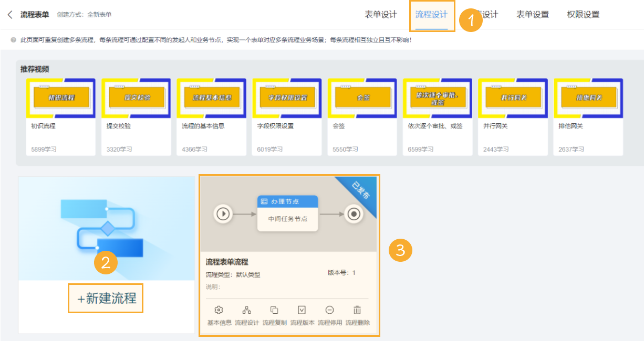Click the back arrow beside 流程表单
The height and width of the screenshot is (341, 644).
(11, 14)
